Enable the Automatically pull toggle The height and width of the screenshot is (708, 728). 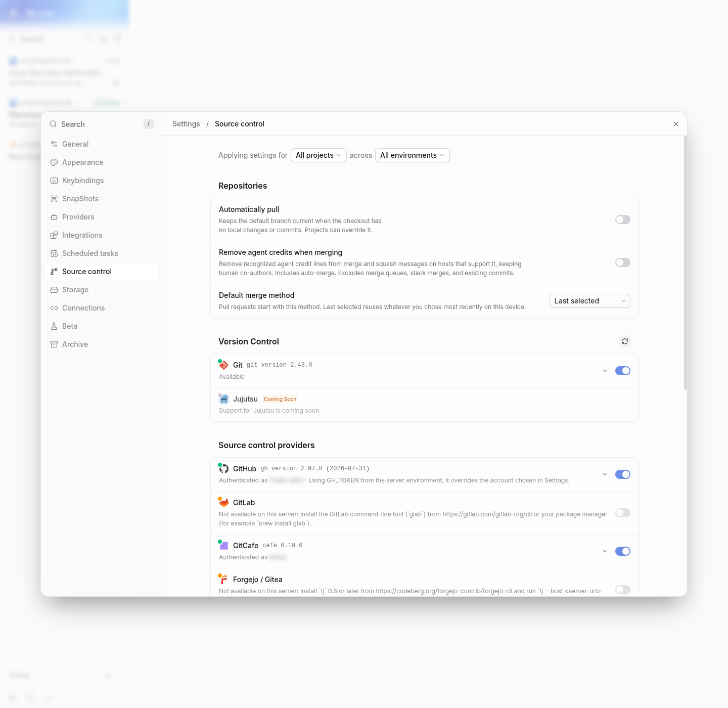click(x=623, y=219)
